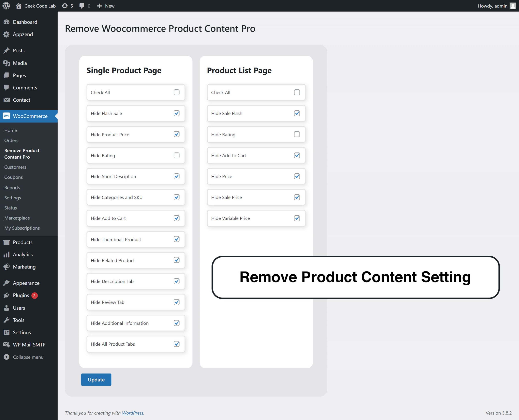Open Marketplace submenu item
Viewport: 519px width, 420px height.
coord(17,218)
